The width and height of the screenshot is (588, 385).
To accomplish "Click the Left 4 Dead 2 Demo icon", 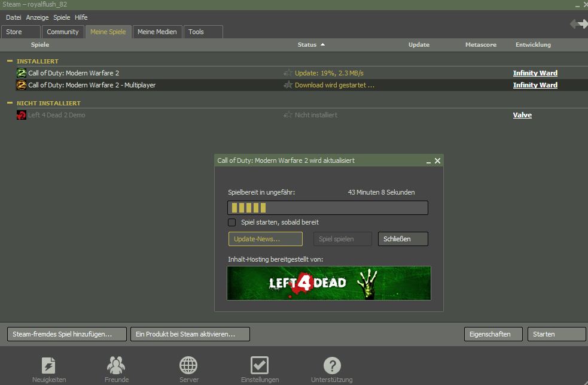I will [x=22, y=115].
